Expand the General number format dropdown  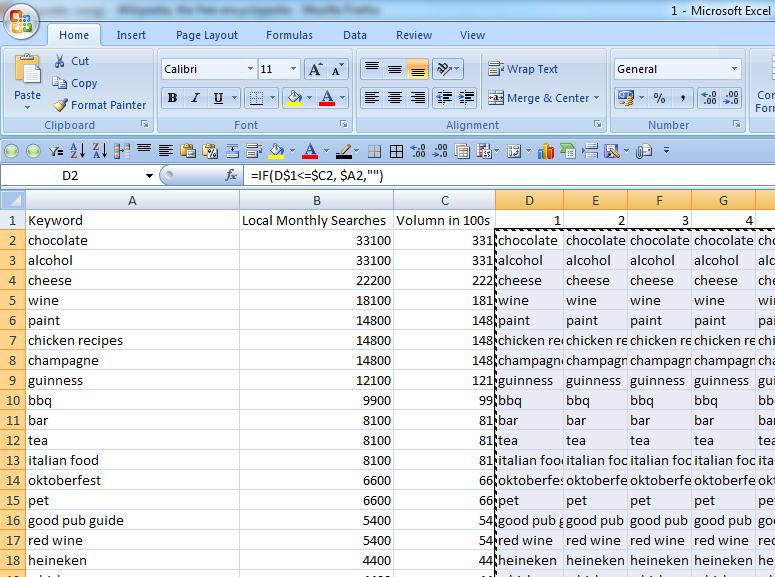tap(734, 69)
